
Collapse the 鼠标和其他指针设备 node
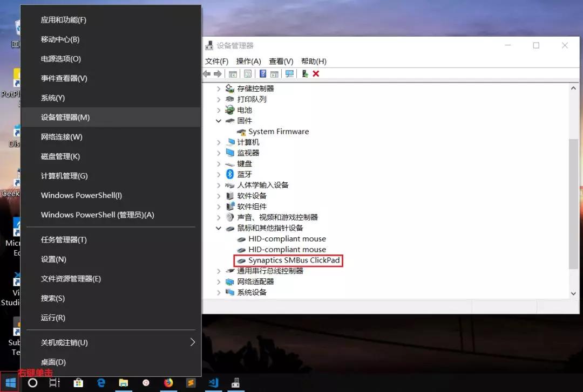pyautogui.click(x=218, y=228)
